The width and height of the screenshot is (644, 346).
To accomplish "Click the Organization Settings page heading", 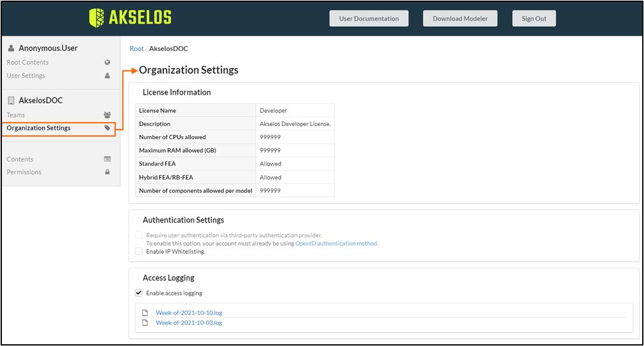I will [x=188, y=70].
